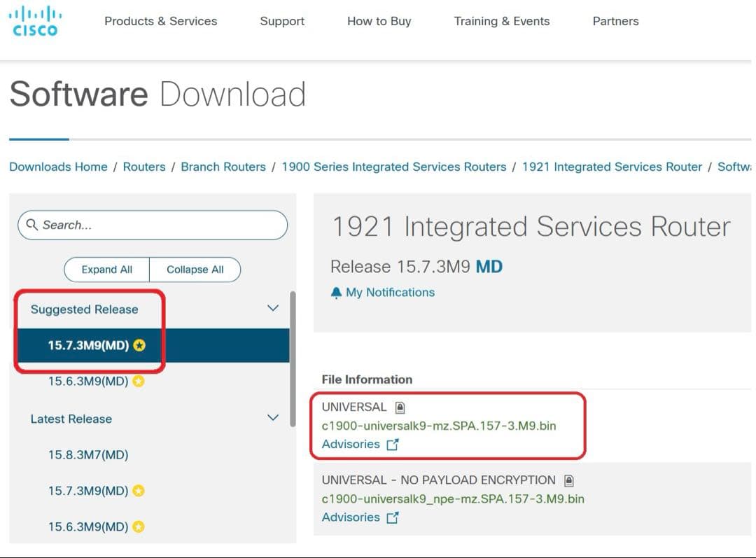
Task: Open the Support menu
Action: point(282,21)
